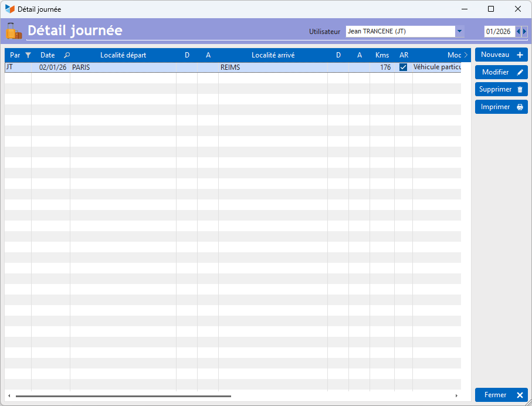The height and width of the screenshot is (406, 532).
Task: Sort by the Localité départ column header
Action: [x=123, y=55]
